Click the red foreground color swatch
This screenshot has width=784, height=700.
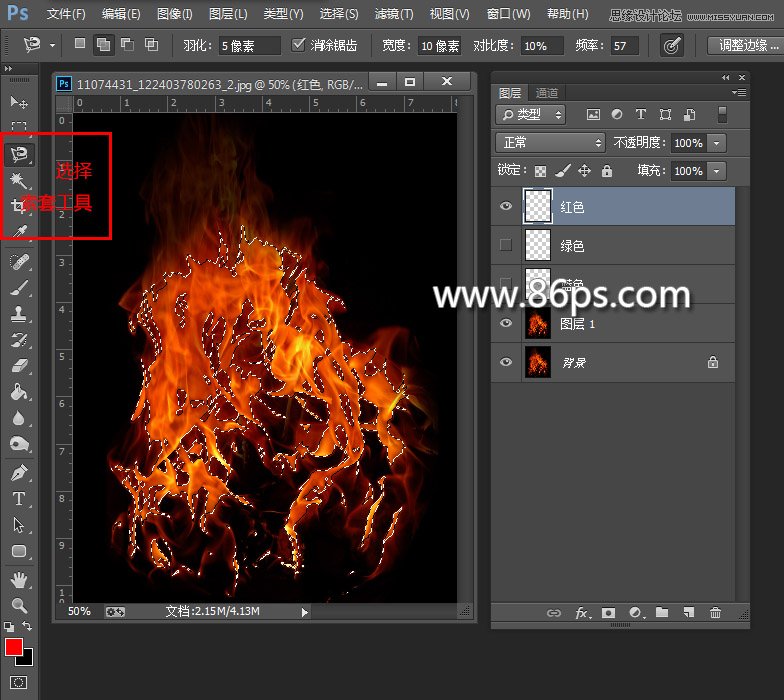tap(14, 647)
